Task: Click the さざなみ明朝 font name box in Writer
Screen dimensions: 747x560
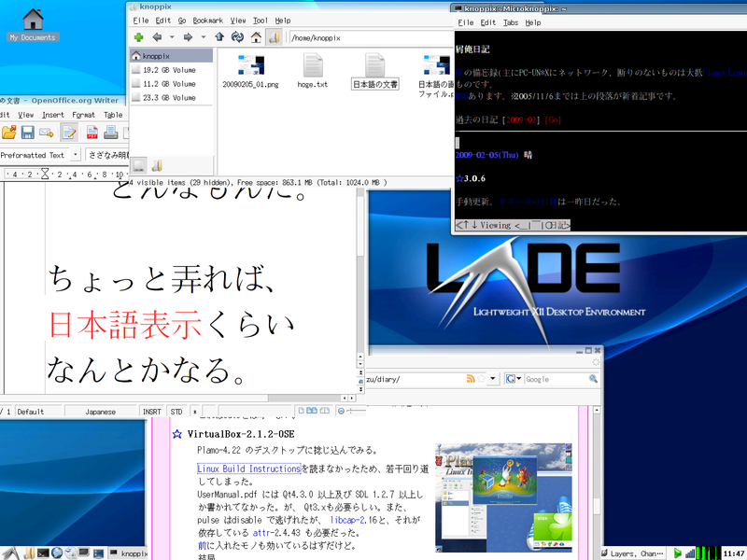Action: coord(107,155)
